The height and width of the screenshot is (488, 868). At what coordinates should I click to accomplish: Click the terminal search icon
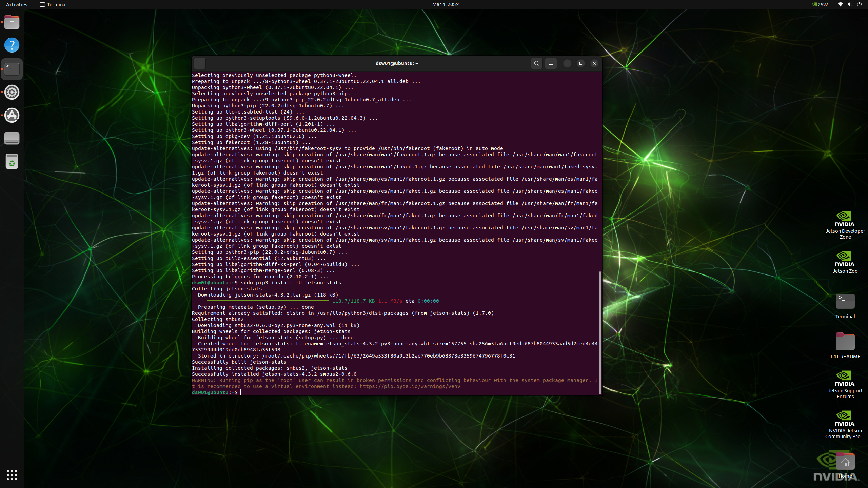click(536, 63)
